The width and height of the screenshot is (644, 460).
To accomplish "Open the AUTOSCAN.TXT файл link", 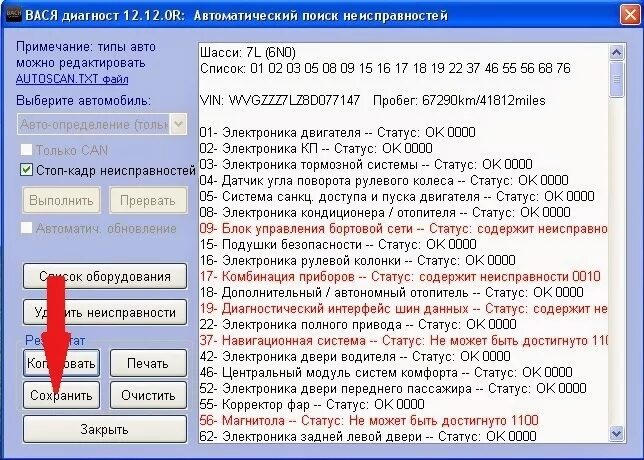I will tap(72, 79).
